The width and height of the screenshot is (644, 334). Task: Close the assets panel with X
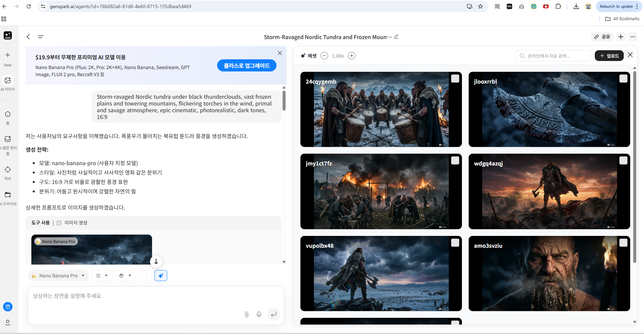(630, 55)
